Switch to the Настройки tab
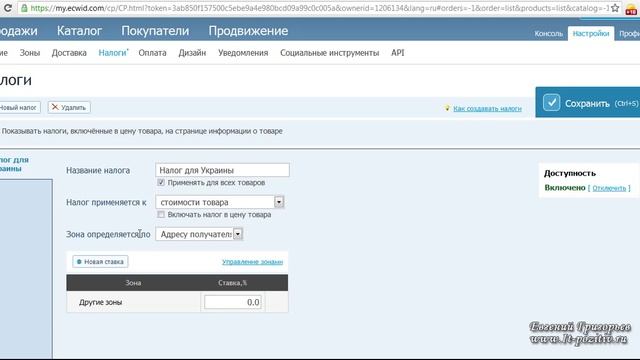 (591, 33)
